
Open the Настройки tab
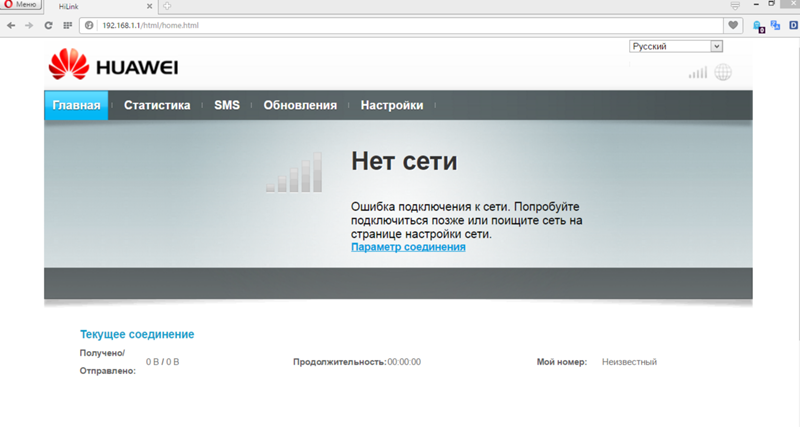tap(391, 105)
